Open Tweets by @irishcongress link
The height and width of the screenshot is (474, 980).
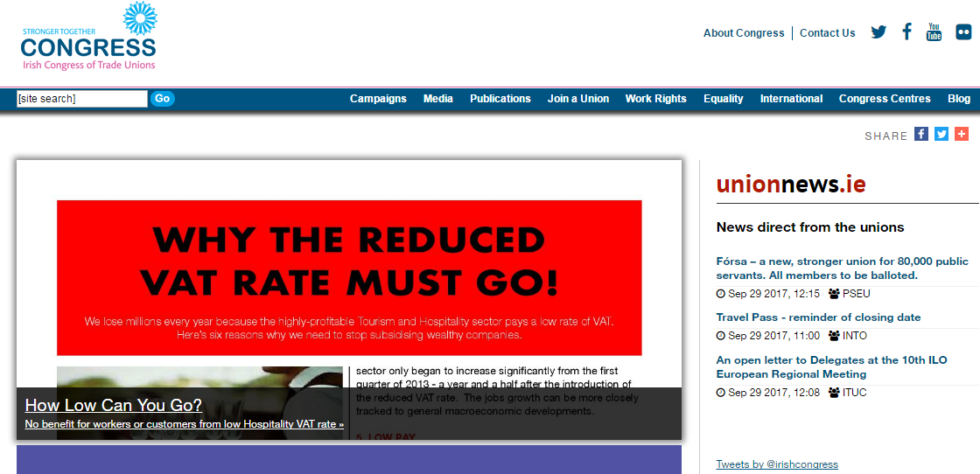tap(777, 464)
